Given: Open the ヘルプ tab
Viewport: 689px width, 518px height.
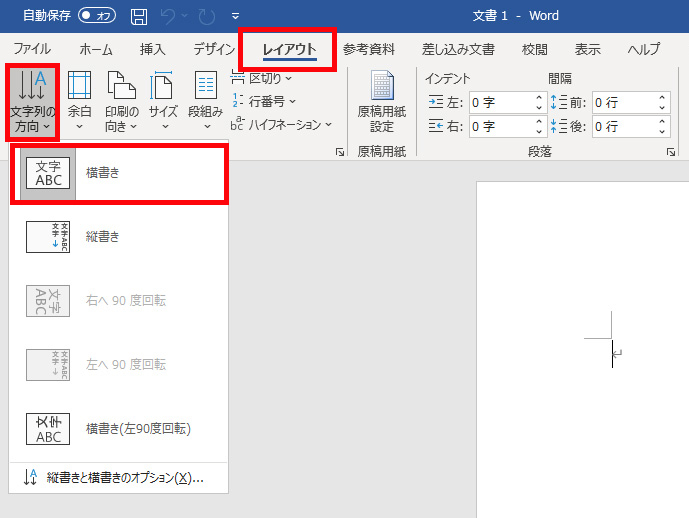Looking at the screenshot, I should coord(644,49).
